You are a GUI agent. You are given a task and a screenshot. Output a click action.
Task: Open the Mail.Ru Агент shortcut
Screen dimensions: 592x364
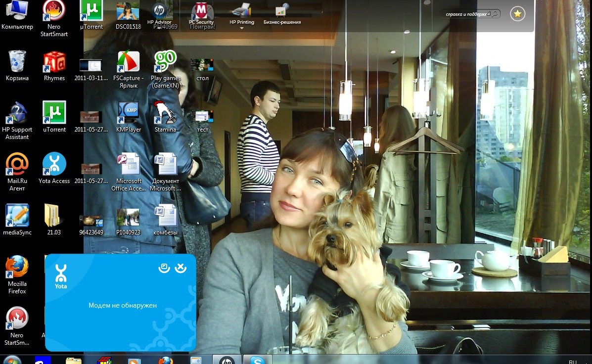17,165
